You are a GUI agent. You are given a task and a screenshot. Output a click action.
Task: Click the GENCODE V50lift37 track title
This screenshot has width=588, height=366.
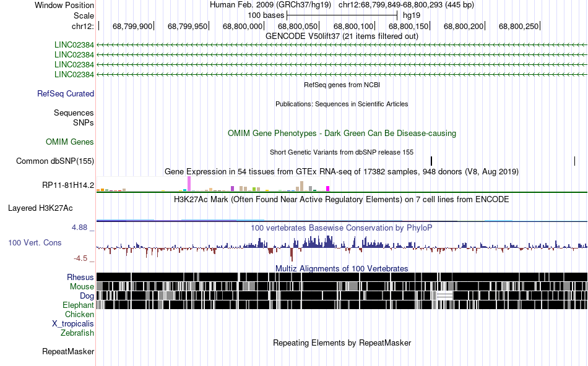[x=342, y=36]
